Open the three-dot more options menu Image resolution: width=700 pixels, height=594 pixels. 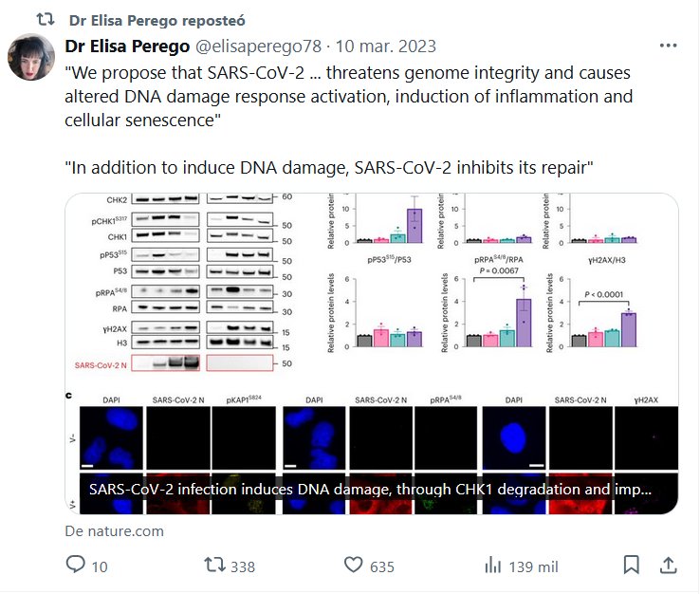(x=667, y=46)
